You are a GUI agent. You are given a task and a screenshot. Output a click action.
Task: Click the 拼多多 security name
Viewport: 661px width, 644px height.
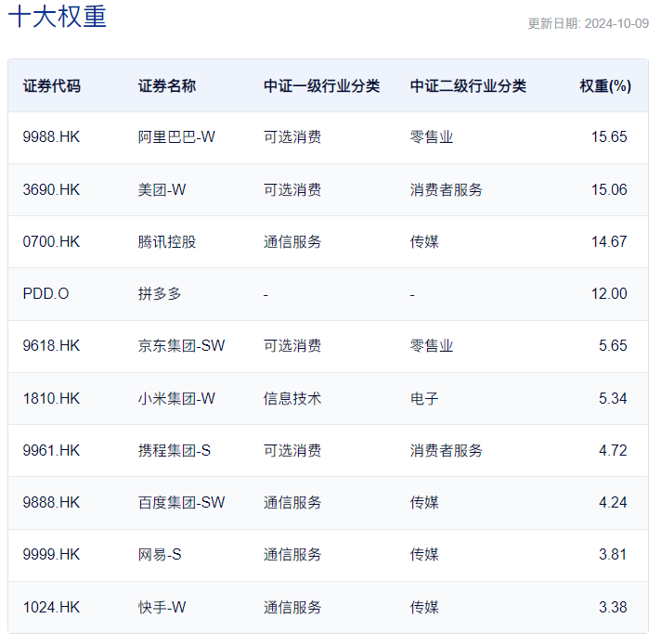click(160, 294)
